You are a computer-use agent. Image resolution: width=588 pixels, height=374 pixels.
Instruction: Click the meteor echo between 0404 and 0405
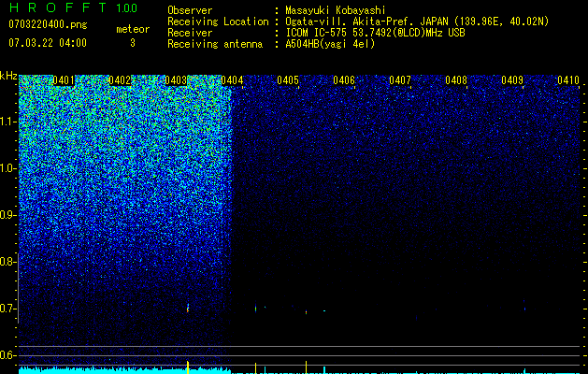[x=256, y=309]
